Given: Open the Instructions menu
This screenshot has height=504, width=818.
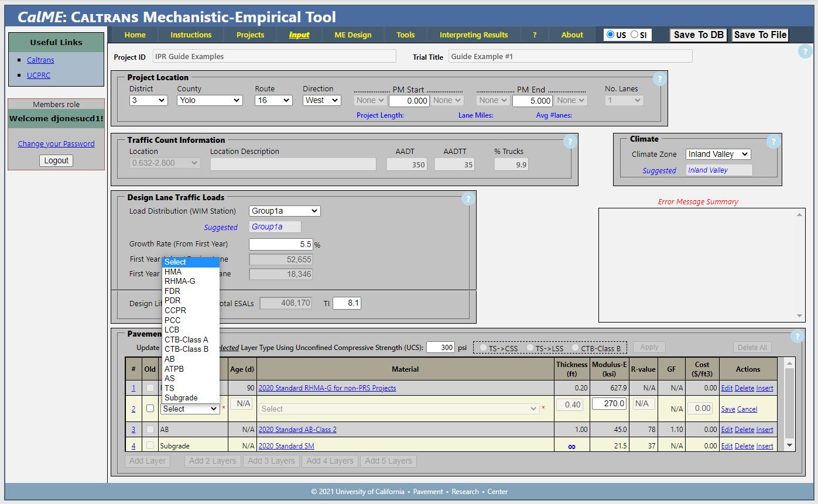Looking at the screenshot, I should tap(191, 35).
